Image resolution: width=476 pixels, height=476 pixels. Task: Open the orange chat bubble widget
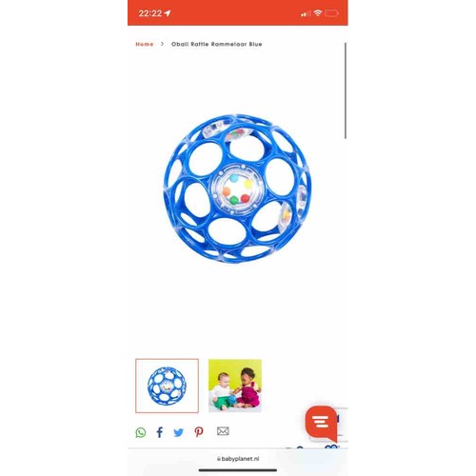(x=321, y=423)
